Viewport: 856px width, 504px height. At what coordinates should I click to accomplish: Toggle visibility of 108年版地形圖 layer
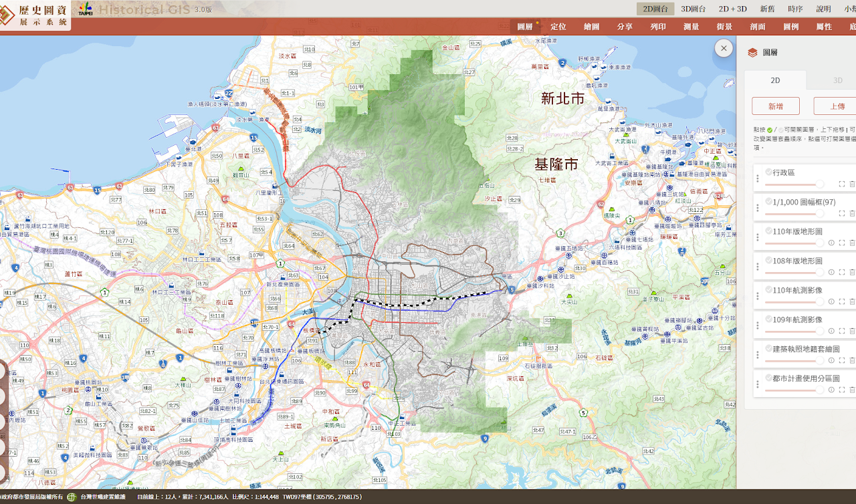click(x=768, y=260)
